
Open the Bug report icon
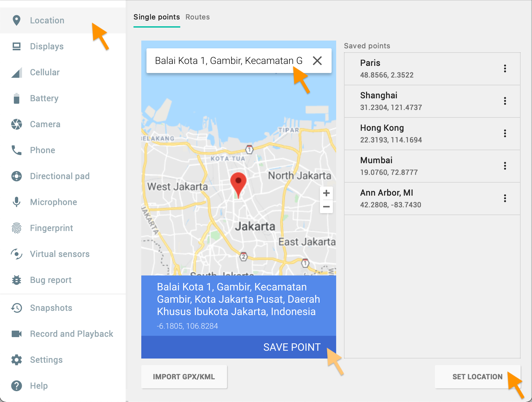[17, 280]
